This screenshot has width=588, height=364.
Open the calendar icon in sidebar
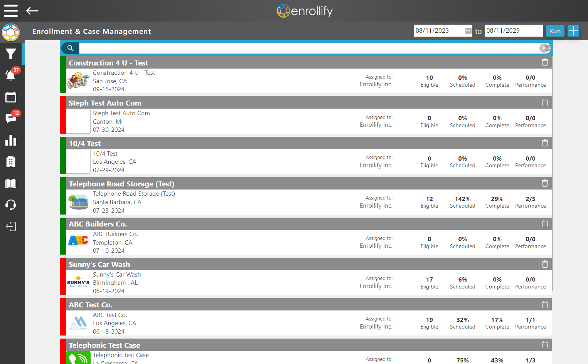click(11, 97)
